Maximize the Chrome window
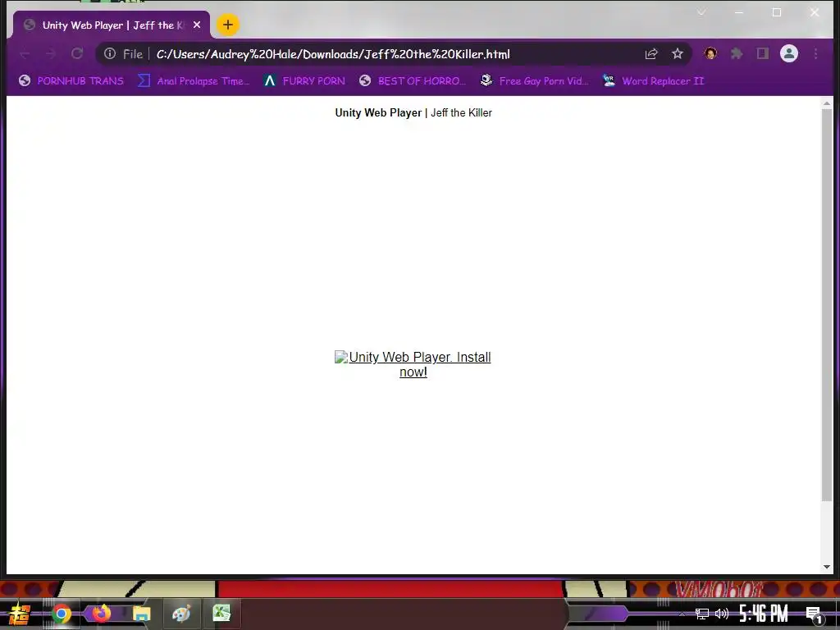 click(777, 12)
